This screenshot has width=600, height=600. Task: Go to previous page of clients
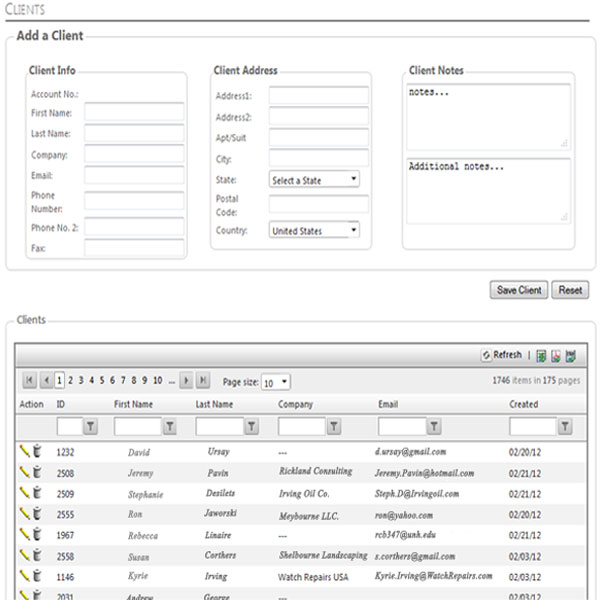coord(46,381)
